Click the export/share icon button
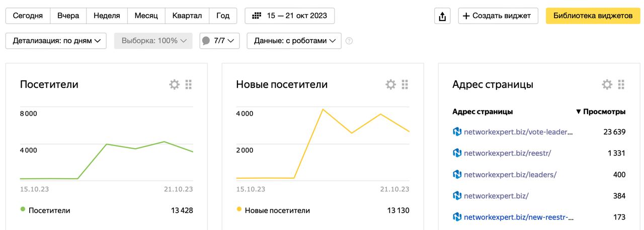Image resolution: width=644 pixels, height=230 pixels. [442, 16]
